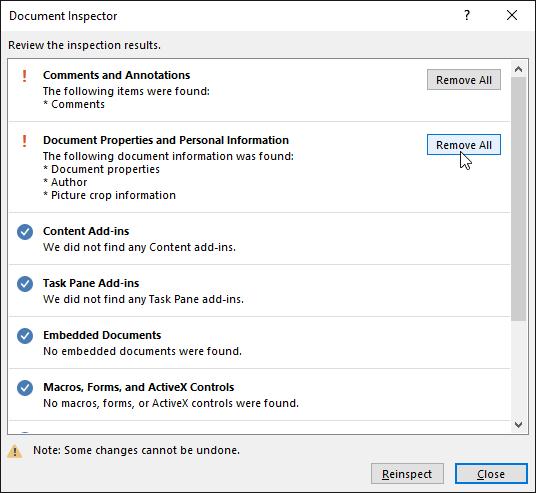Remove All Comments and Annotations
This screenshot has height=493, width=536.
pos(464,80)
